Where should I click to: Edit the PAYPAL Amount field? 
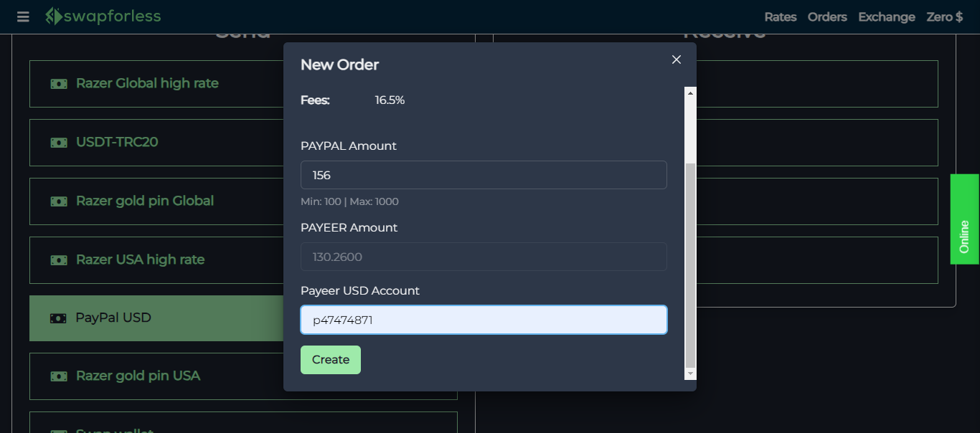coord(484,174)
